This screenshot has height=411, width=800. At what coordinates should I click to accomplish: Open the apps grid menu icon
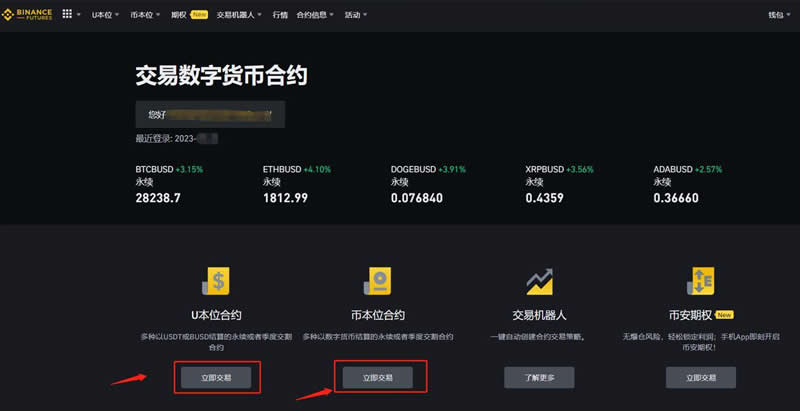68,15
